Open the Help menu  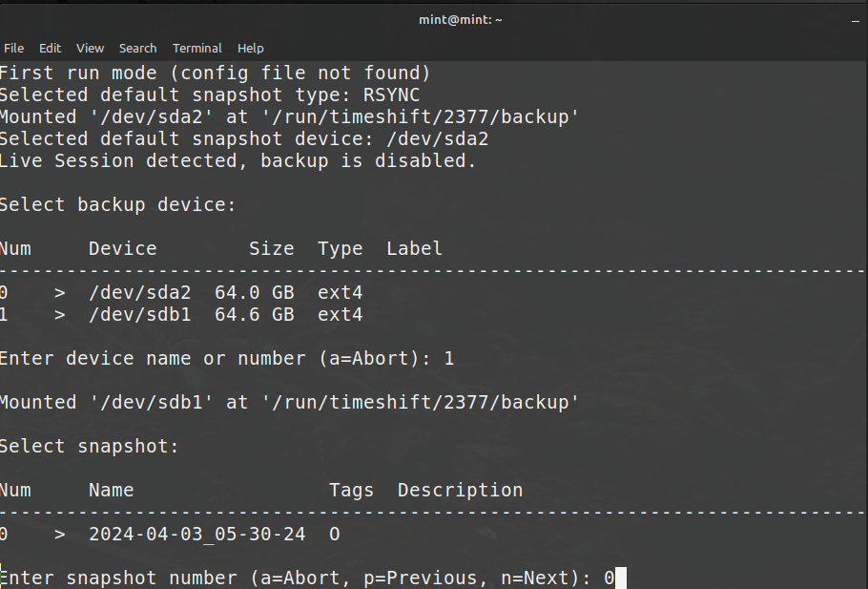pyautogui.click(x=250, y=48)
